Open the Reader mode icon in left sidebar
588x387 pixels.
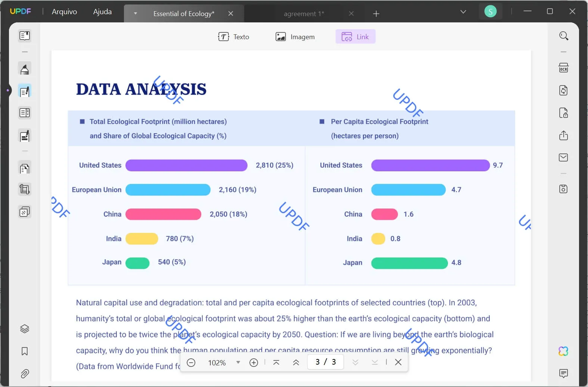click(x=25, y=36)
